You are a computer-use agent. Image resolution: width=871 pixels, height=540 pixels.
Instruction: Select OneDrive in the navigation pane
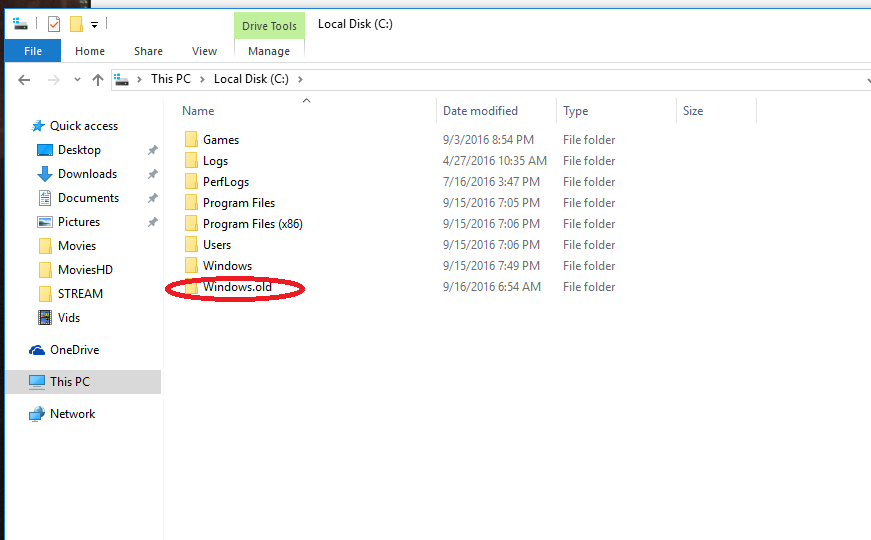[x=74, y=350]
